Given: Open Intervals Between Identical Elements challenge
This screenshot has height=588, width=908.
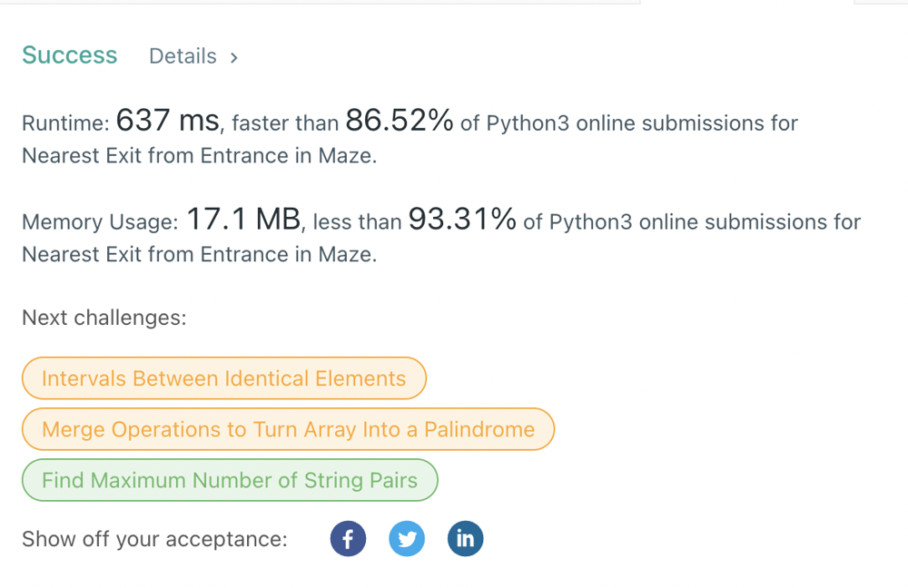Looking at the screenshot, I should [224, 378].
